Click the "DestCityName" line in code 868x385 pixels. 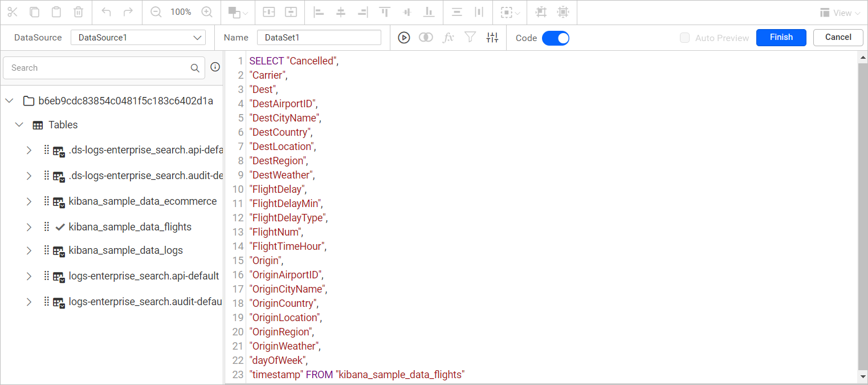pyautogui.click(x=286, y=118)
